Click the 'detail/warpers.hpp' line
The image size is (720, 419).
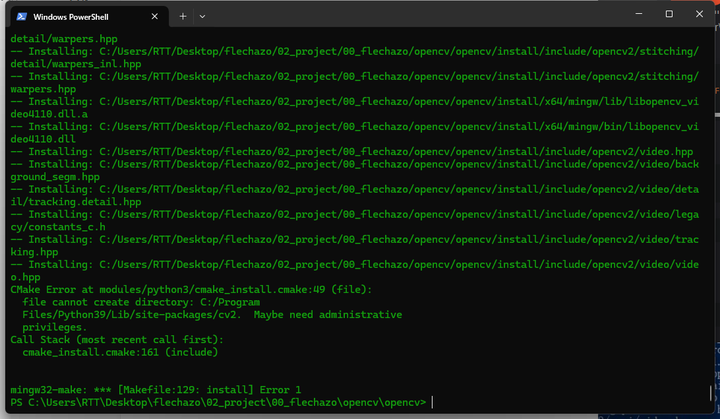pyautogui.click(x=64, y=39)
